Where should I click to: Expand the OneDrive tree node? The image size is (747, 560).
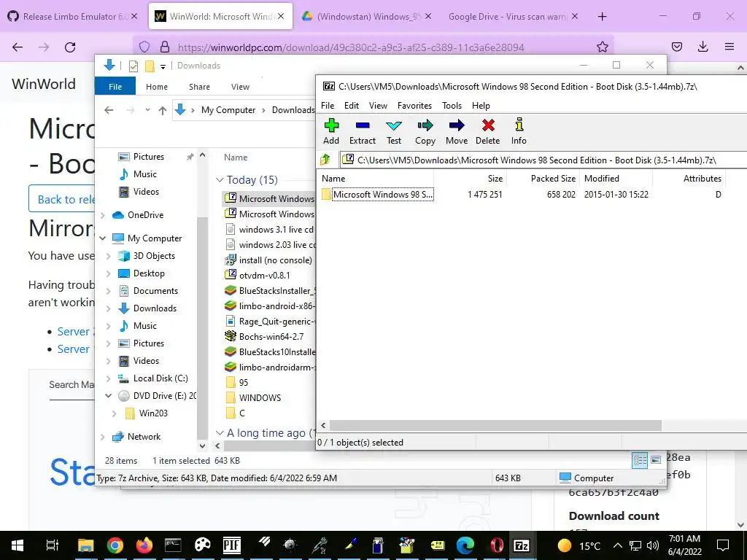pyautogui.click(x=103, y=215)
